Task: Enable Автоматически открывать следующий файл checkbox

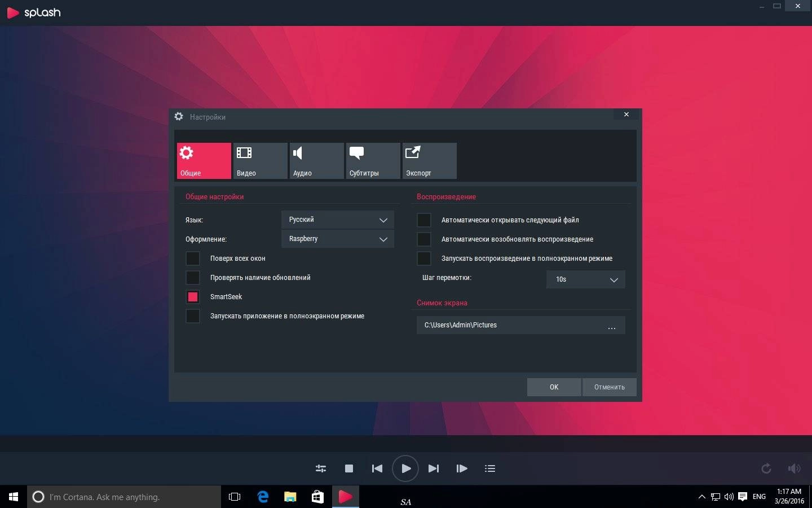Action: point(424,220)
